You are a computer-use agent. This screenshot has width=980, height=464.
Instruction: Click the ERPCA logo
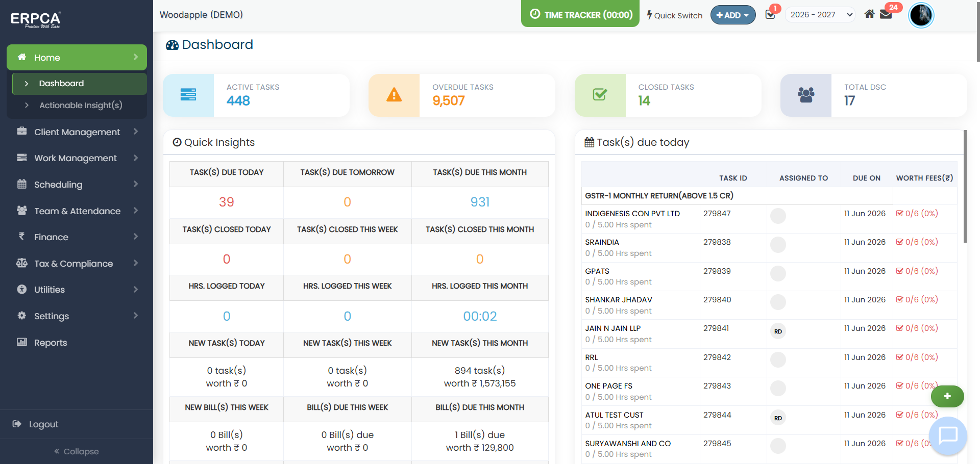coord(36,19)
